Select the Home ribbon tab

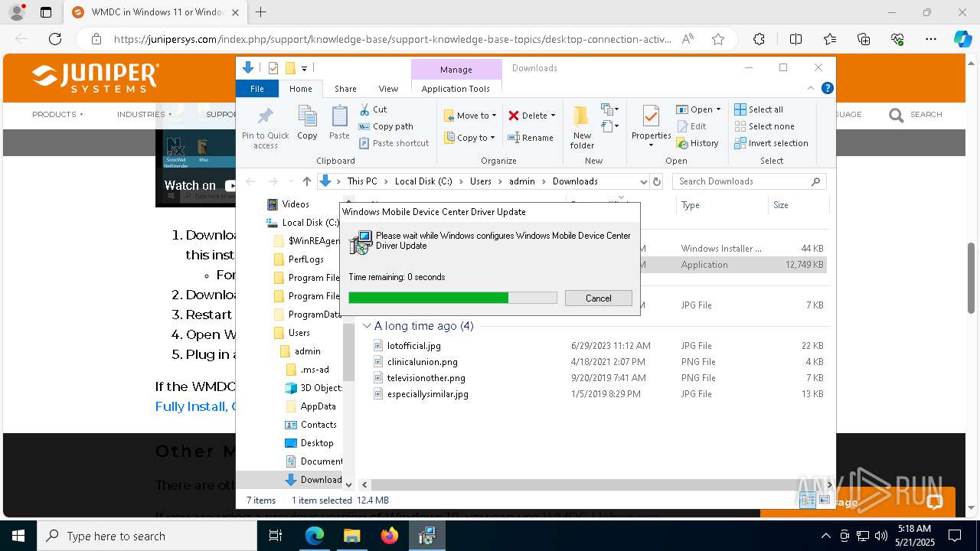tap(300, 89)
